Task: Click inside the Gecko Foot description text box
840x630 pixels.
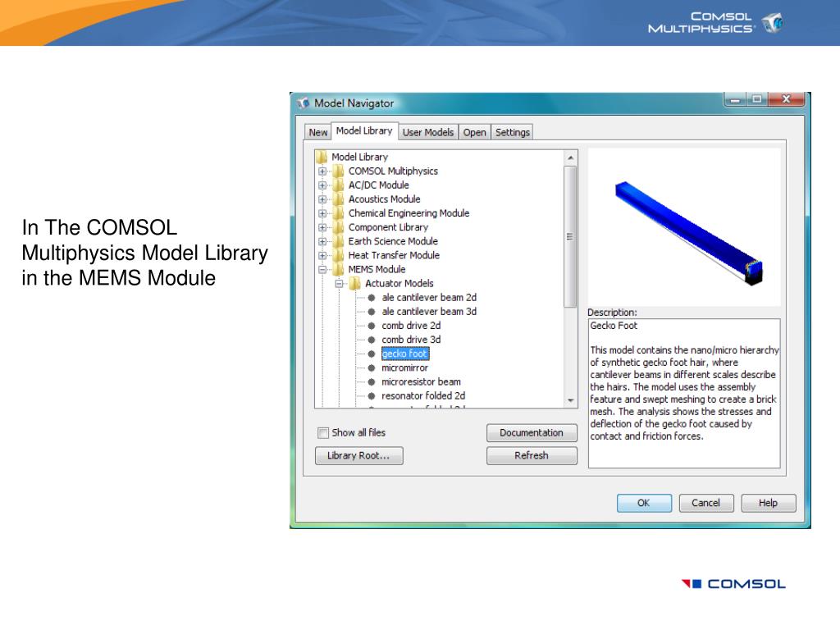Action: pyautogui.click(x=684, y=393)
